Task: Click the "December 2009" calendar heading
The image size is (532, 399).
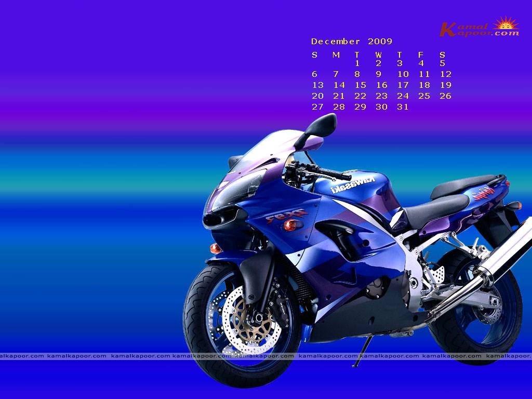Action: [352, 42]
